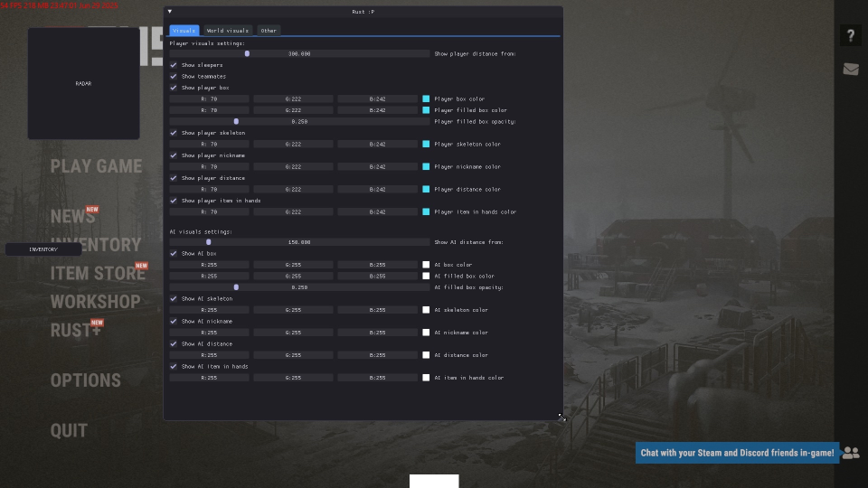This screenshot has width=868, height=488.
Task: Open AI nickname color swatch
Action: tap(426, 333)
